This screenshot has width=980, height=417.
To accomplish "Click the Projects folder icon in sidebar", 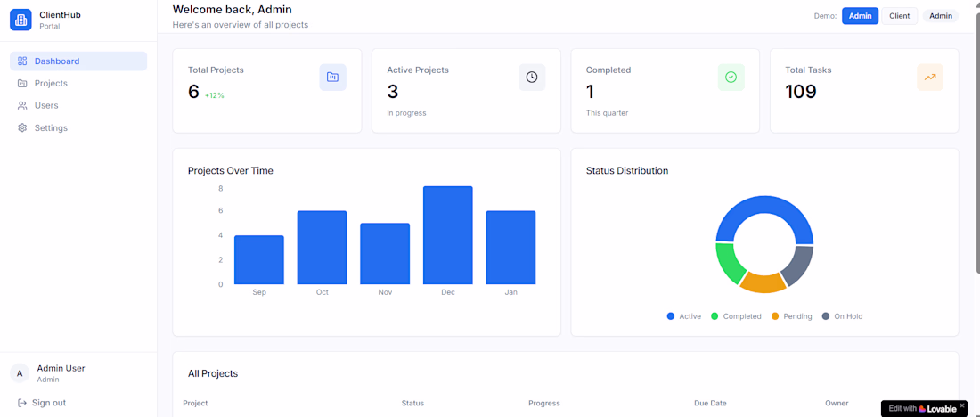I will 22,83.
